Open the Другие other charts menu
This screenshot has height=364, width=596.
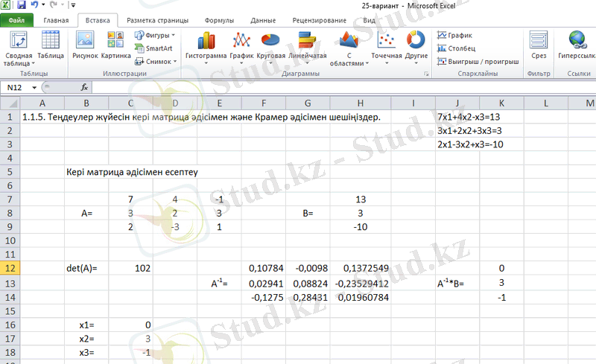(416, 48)
